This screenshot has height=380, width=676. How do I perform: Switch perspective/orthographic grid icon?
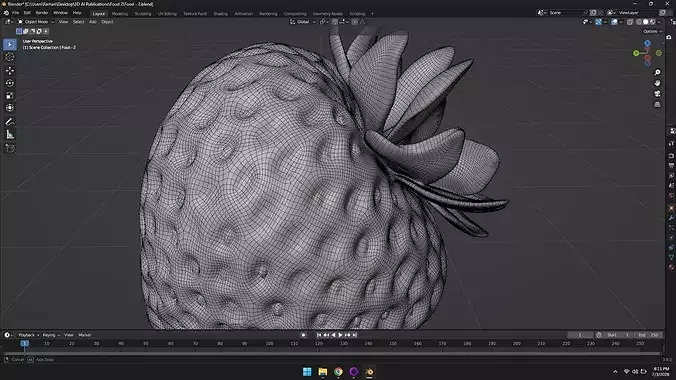tap(657, 104)
